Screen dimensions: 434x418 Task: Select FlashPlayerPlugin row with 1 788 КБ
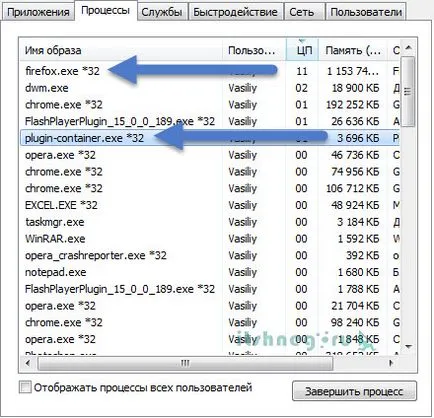tap(210, 289)
